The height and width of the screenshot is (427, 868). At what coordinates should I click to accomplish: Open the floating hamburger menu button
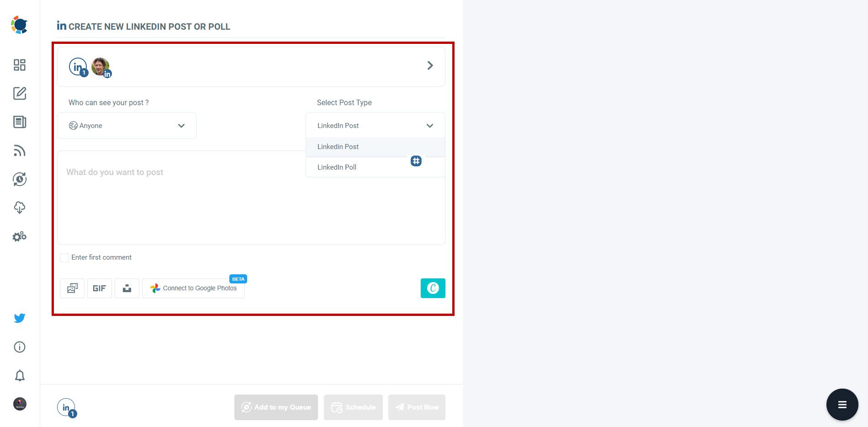point(842,404)
